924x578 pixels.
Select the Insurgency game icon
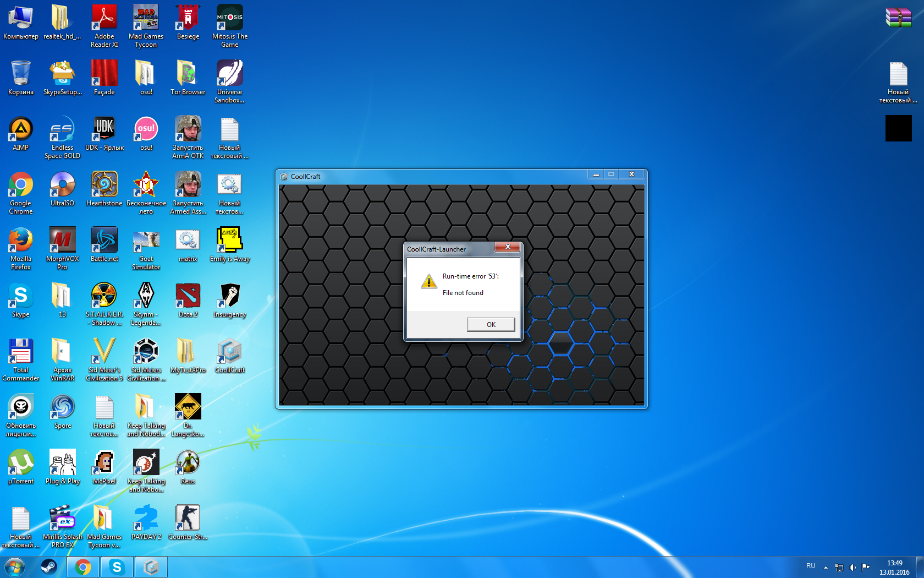229,299
